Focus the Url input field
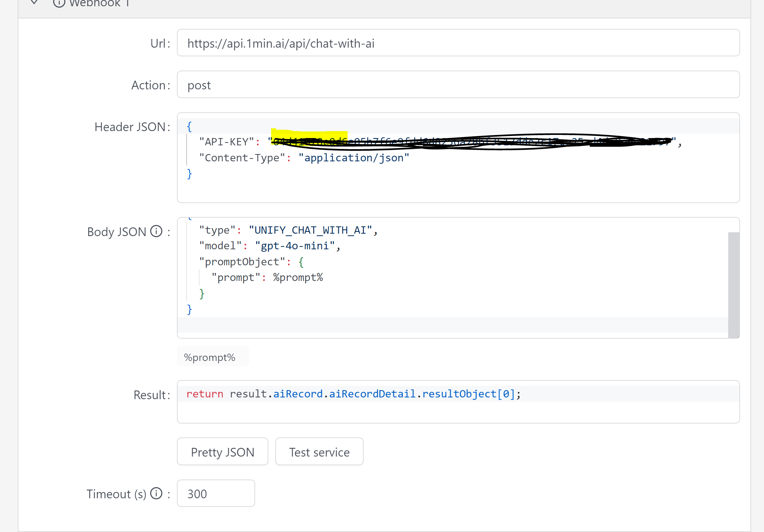The width and height of the screenshot is (764, 532). [458, 43]
